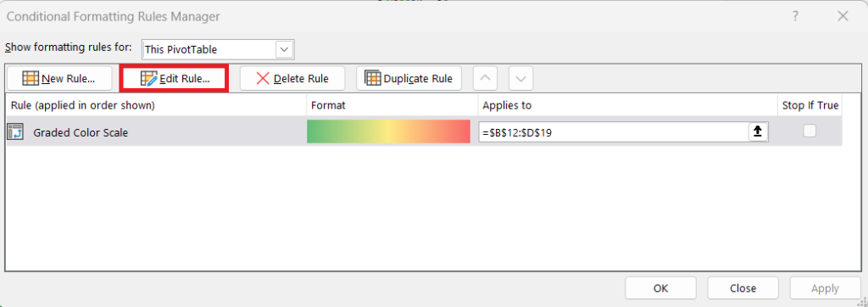Duplicate the Graded Color Scale rule
Image resolution: width=868 pixels, height=307 pixels.
(x=409, y=78)
